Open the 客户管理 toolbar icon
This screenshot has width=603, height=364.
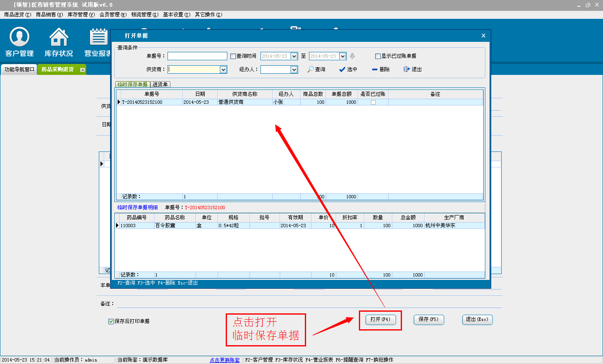19,42
